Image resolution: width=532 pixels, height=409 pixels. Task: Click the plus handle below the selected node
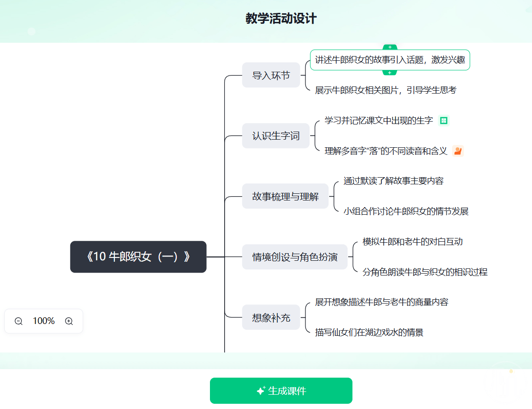point(390,73)
